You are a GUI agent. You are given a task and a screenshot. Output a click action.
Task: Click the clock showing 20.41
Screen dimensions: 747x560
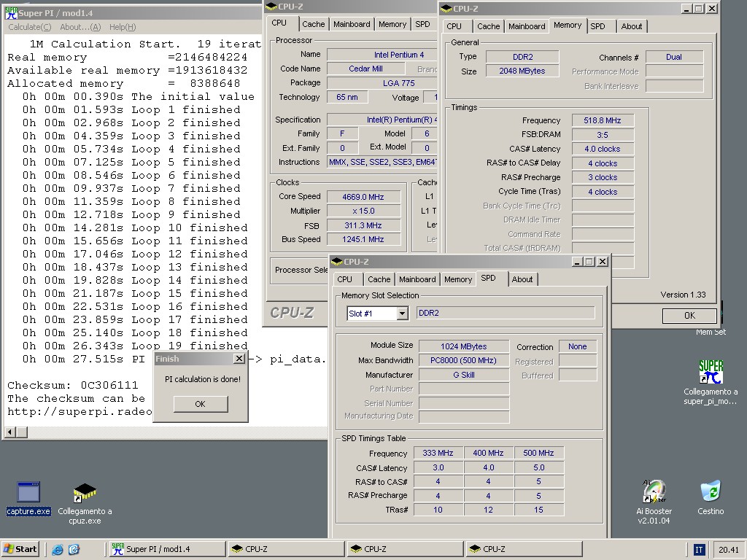tap(729, 550)
